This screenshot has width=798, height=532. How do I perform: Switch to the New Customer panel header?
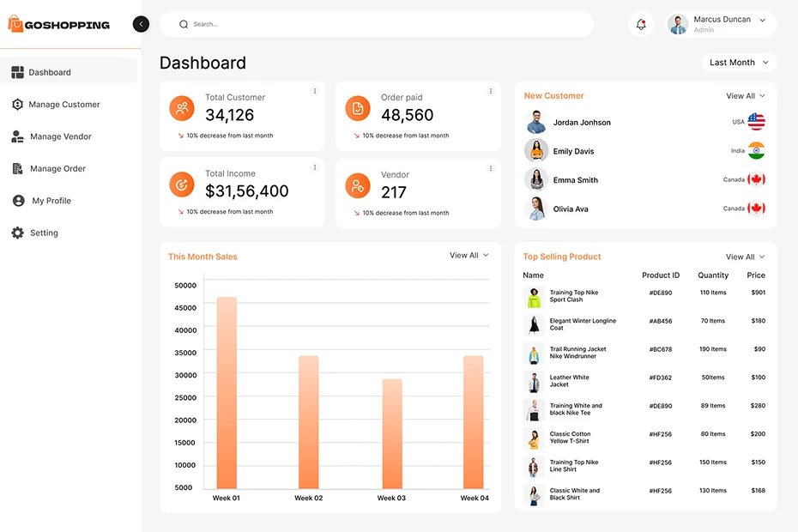[553, 95]
